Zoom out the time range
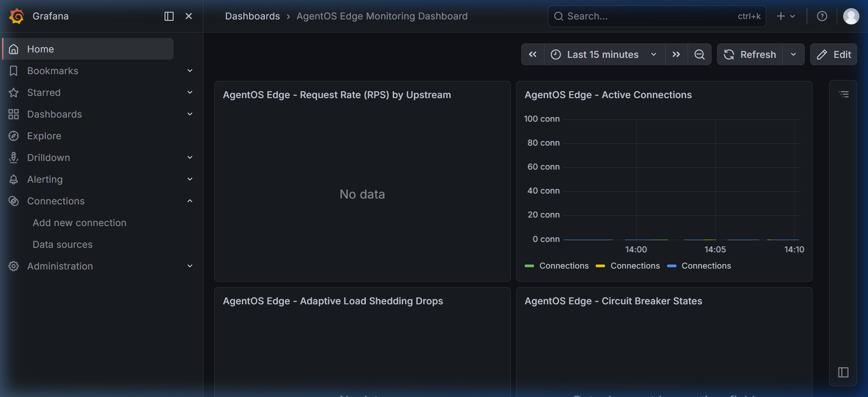This screenshot has height=397, width=868. (699, 55)
